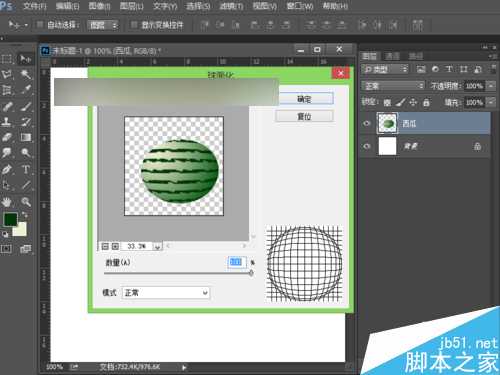
Task: Click the 确定 button in Spherize dialog
Action: (x=304, y=99)
